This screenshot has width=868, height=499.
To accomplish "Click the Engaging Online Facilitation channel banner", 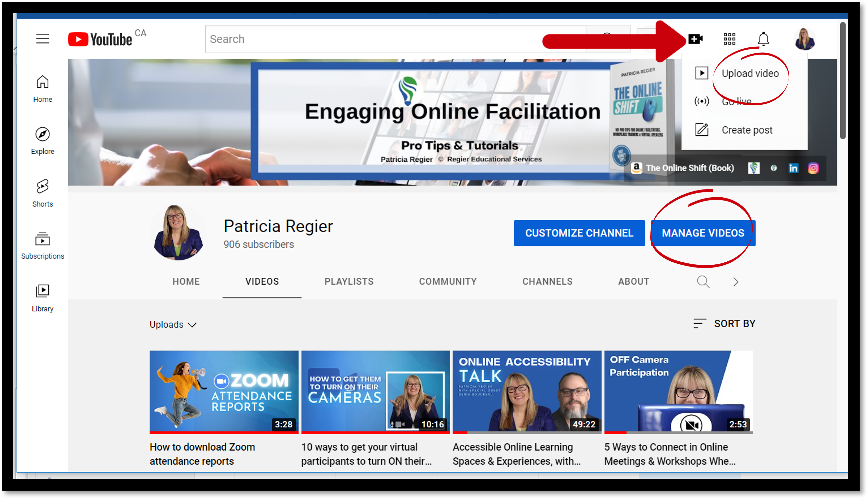I will (x=452, y=122).
